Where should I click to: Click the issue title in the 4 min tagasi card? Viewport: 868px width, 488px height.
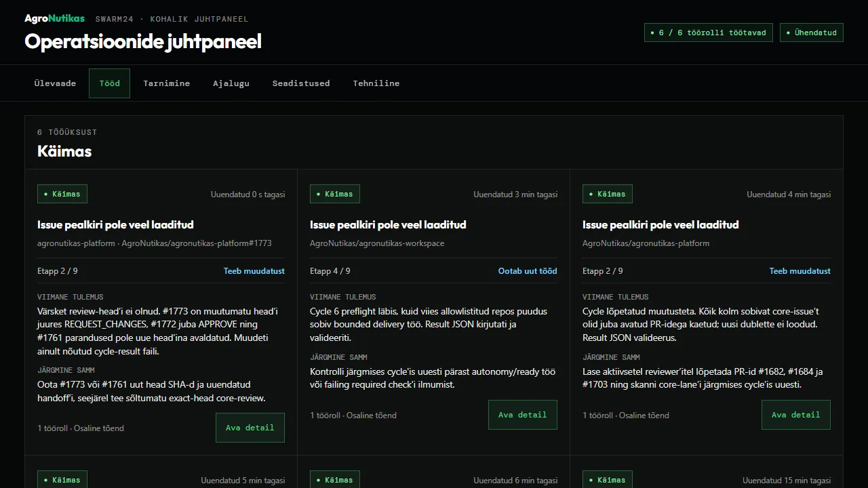[x=660, y=224]
